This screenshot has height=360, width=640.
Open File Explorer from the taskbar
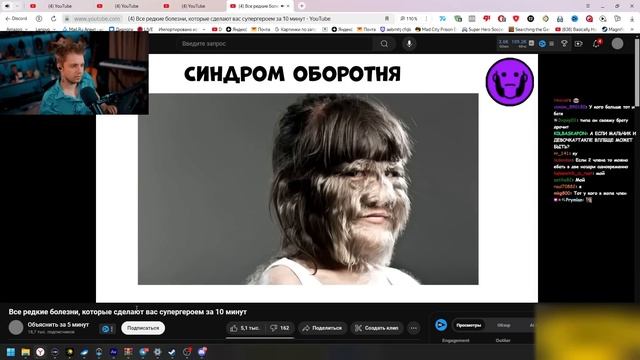point(25,352)
